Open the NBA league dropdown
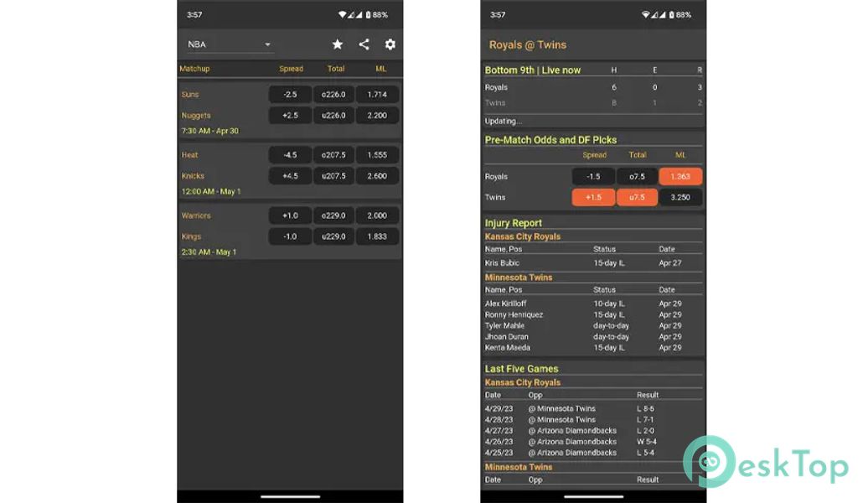The height and width of the screenshot is (503, 868). click(229, 44)
